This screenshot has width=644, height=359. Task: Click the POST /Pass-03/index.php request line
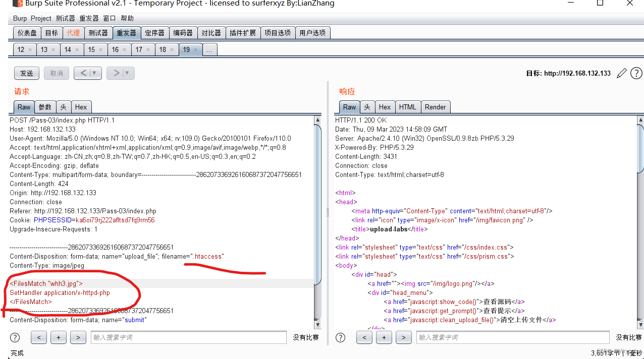(x=62, y=120)
